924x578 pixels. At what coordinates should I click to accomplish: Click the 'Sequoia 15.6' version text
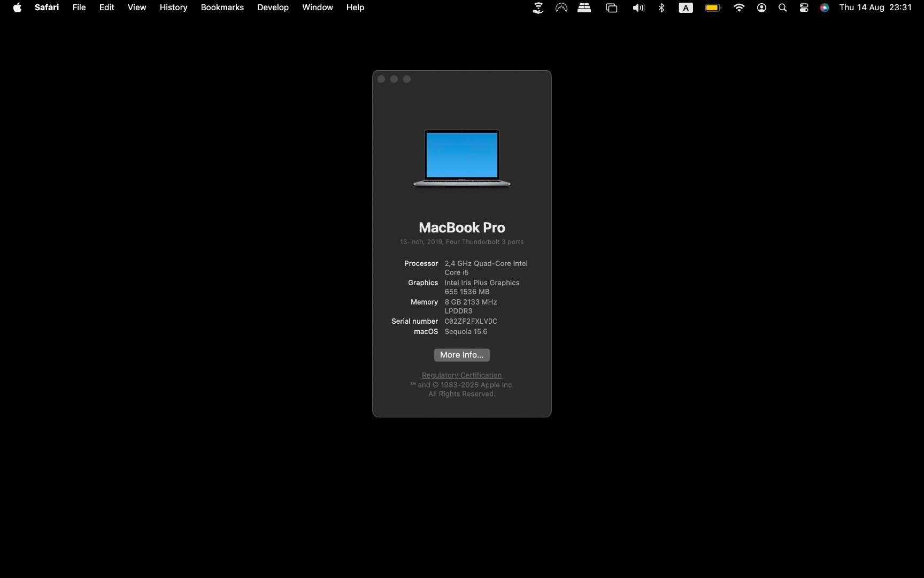(466, 331)
